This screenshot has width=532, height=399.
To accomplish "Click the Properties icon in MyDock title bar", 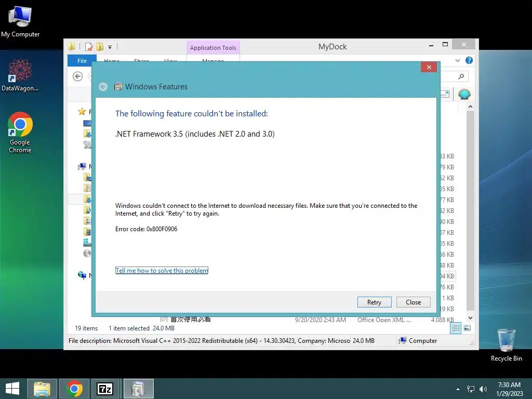I will [x=89, y=46].
